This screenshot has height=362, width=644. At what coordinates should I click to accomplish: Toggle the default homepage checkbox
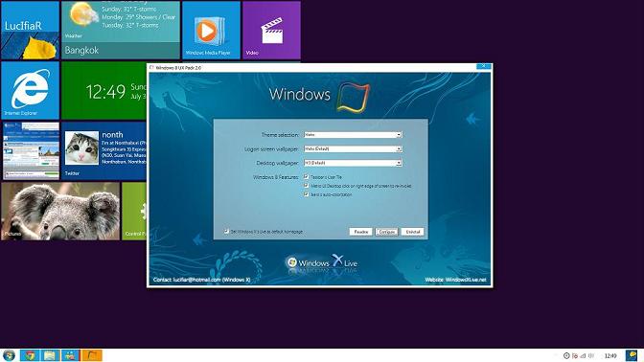point(226,232)
